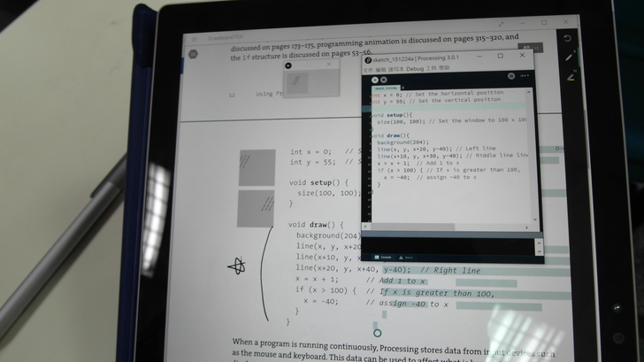Image resolution: width=644 pixels, height=362 pixels.
Task: Switch to the Console tab in Processing
Action: 383,258
